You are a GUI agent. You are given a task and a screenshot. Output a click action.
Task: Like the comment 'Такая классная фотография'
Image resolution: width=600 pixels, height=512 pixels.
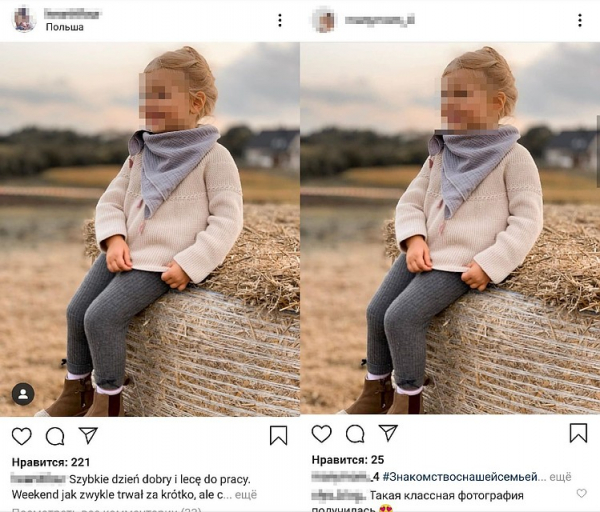click(x=582, y=494)
